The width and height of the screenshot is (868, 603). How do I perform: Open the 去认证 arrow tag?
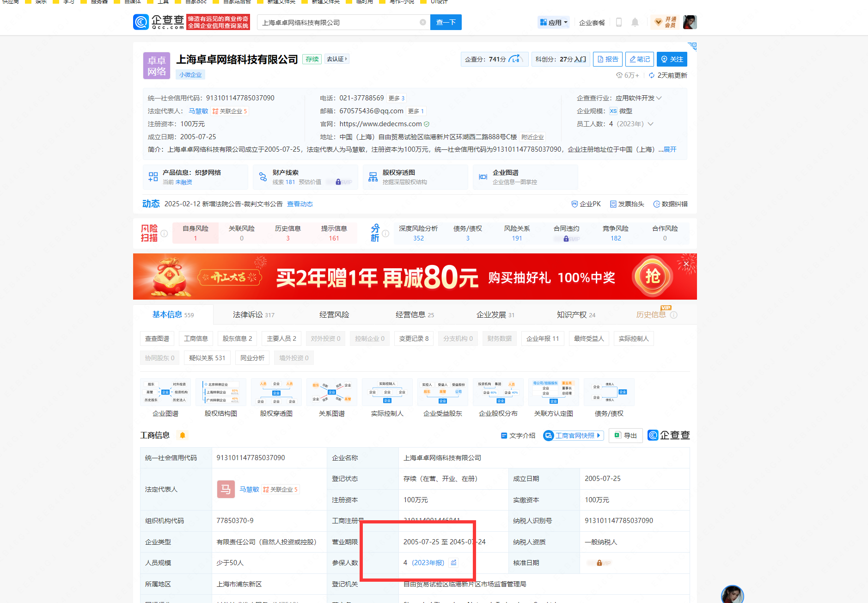[x=337, y=59]
